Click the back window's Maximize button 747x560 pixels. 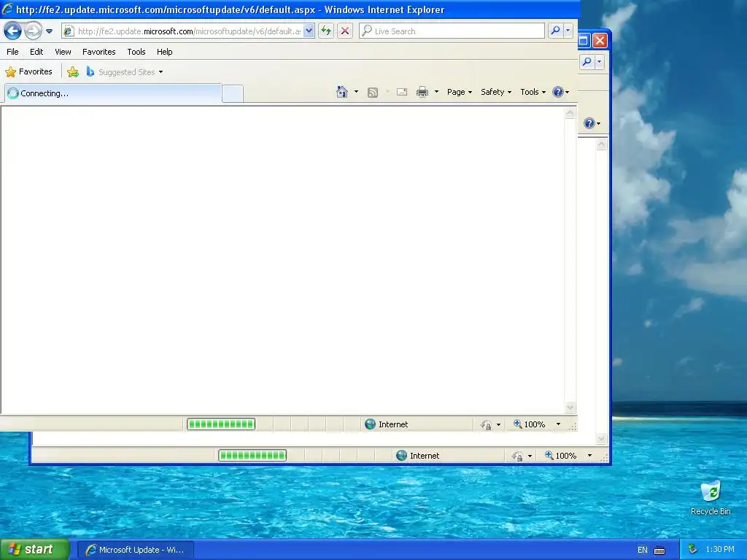[x=584, y=41]
